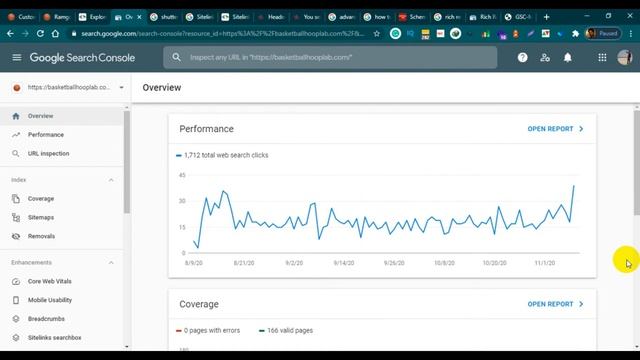Click the 0 pages with errors legend

208,331
